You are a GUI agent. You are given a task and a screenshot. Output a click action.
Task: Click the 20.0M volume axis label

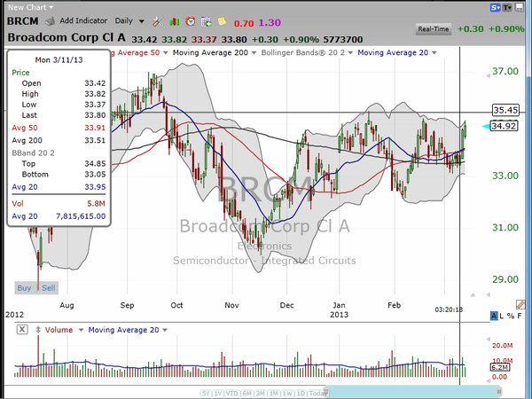[502, 346]
